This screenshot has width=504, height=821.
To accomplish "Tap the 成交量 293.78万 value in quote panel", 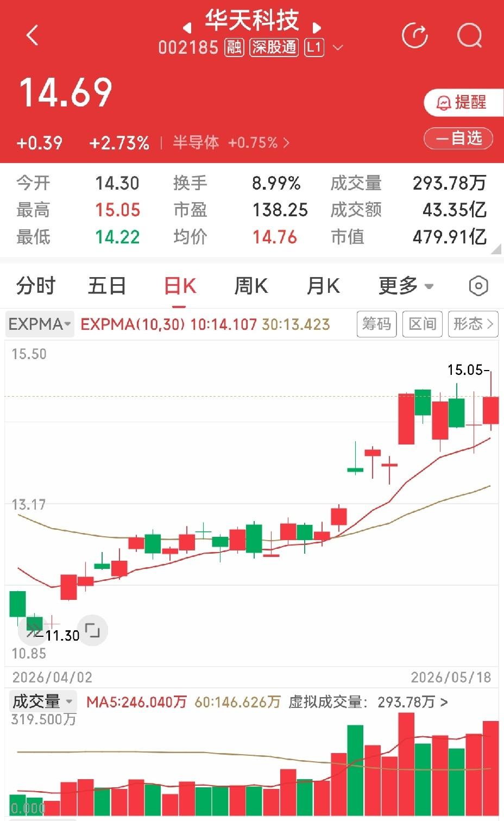I will coord(449,183).
